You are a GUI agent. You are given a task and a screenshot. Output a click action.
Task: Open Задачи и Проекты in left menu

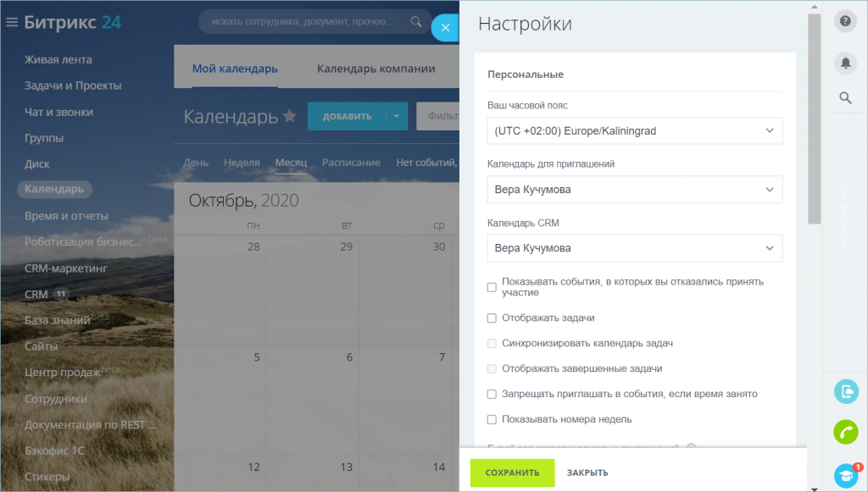73,86
